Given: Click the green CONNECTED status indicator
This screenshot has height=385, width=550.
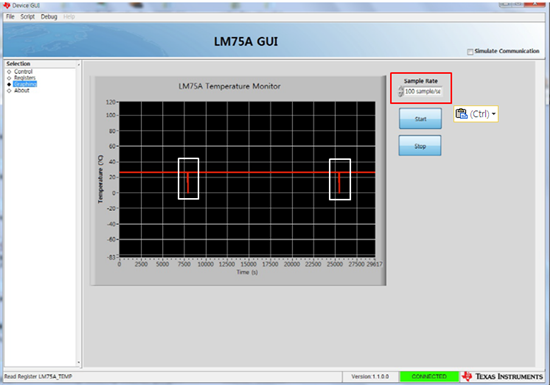Looking at the screenshot, I should tap(429, 376).
